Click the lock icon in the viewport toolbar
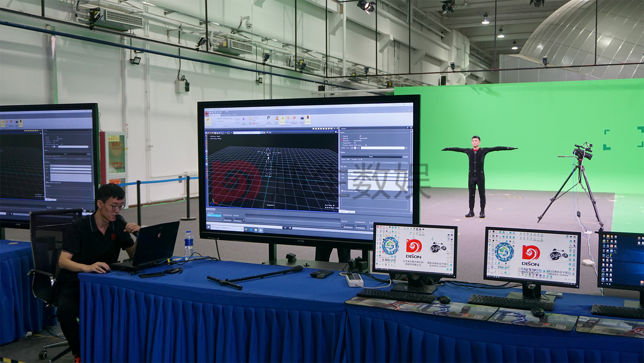Screen dimensions: 644x363 coord(264,132)
